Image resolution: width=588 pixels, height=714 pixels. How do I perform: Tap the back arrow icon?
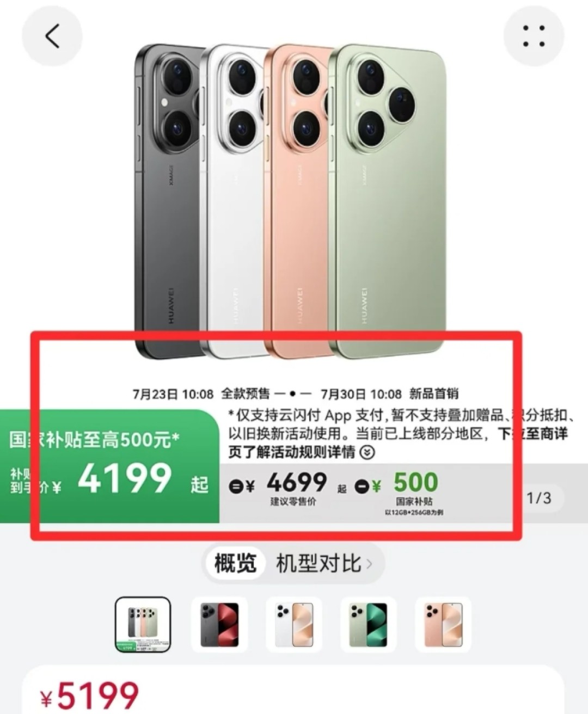tap(52, 36)
